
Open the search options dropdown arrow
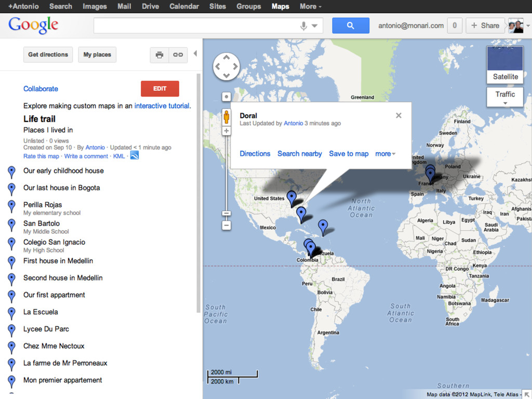coord(314,26)
